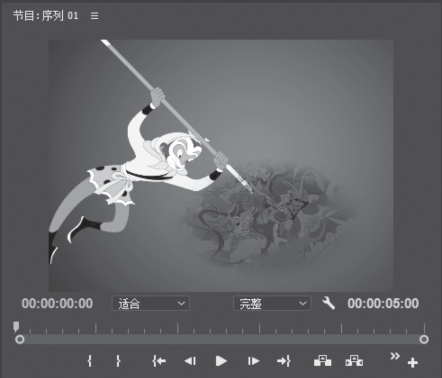Click the left zoom scroll bar handle
Viewport: 442px width, 378px height.
click(20, 339)
